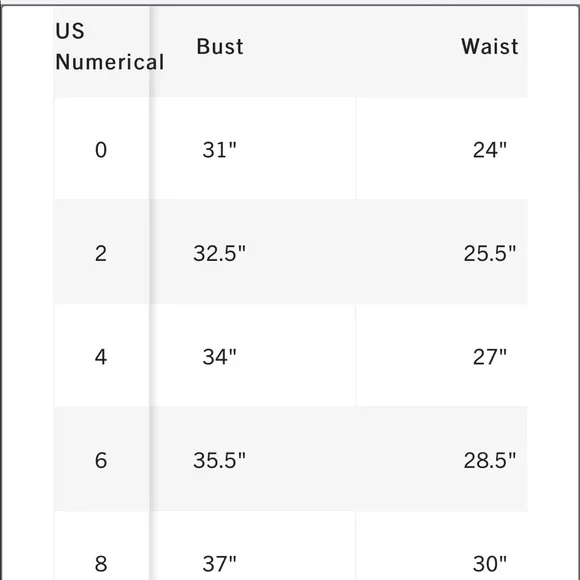Click the Waist column header
580x580 pixels.
[489, 47]
